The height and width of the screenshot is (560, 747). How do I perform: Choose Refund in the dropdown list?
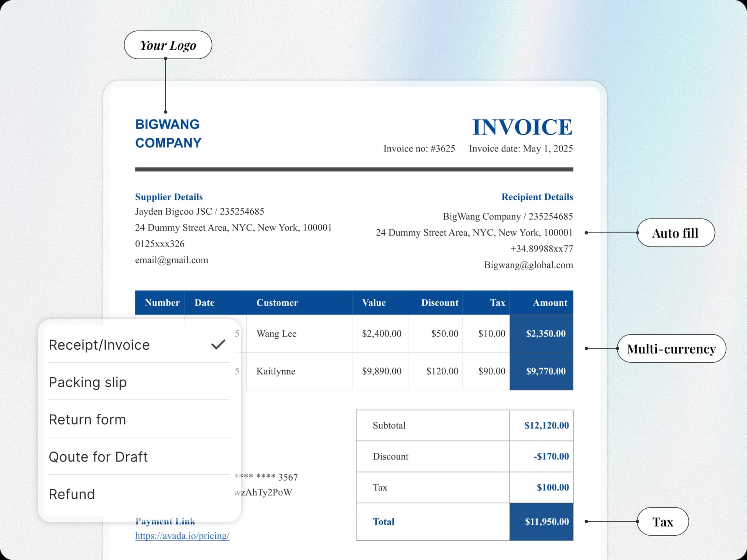[72, 494]
